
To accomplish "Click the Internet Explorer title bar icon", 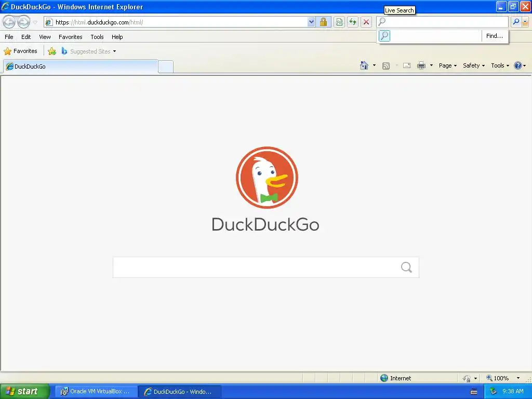I will 5,6.
